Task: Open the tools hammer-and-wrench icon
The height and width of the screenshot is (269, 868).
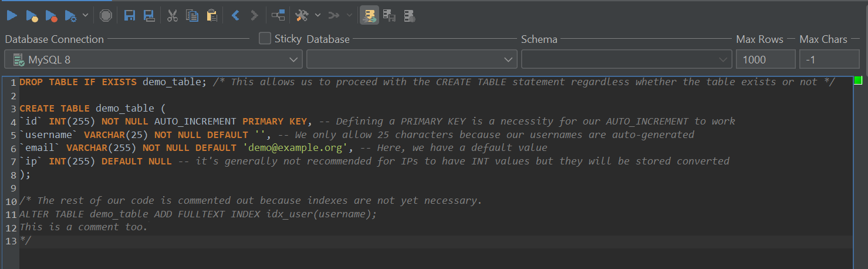Action: 302,15
